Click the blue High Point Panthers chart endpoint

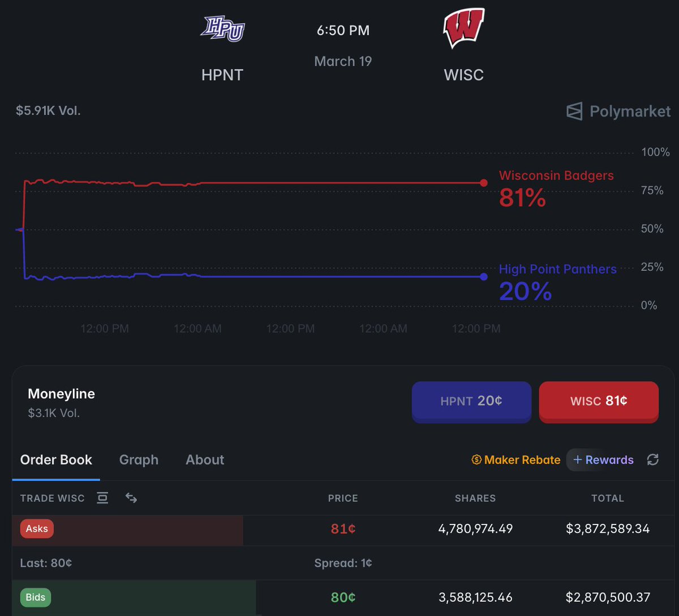[x=483, y=277]
